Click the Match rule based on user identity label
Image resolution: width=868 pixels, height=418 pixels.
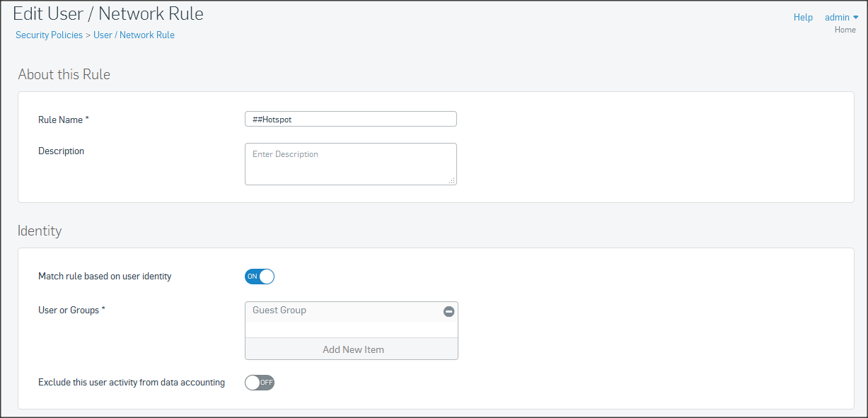(x=105, y=276)
